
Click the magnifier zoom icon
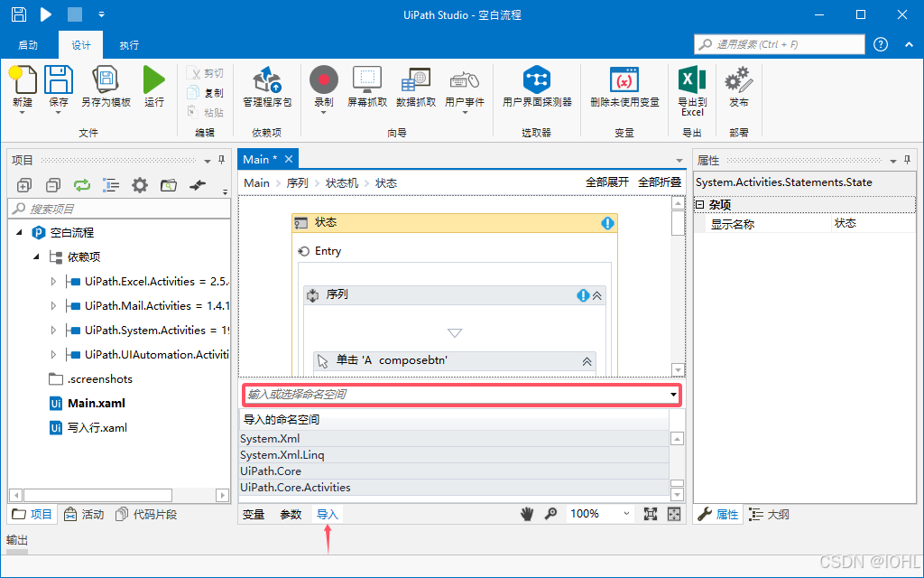coord(551,514)
